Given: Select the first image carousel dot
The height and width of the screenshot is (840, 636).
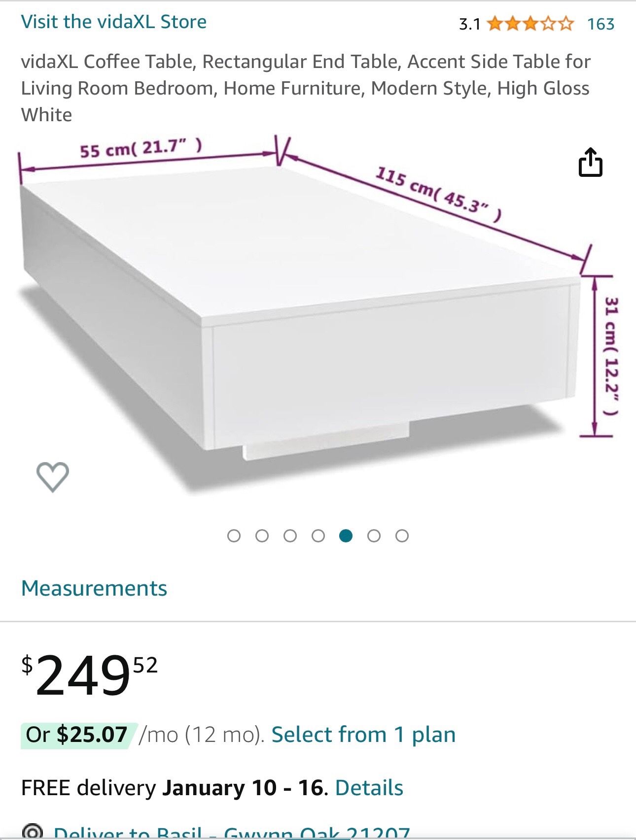Looking at the screenshot, I should (x=234, y=536).
